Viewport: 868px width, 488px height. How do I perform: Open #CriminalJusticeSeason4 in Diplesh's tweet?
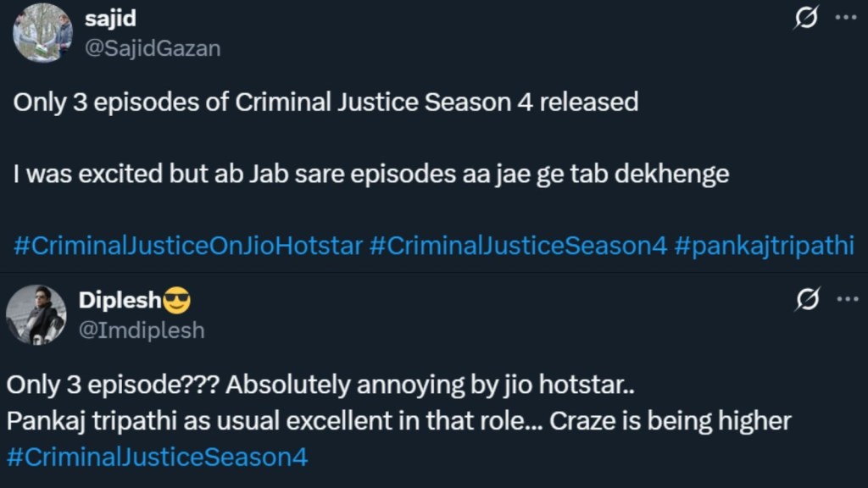click(x=157, y=457)
